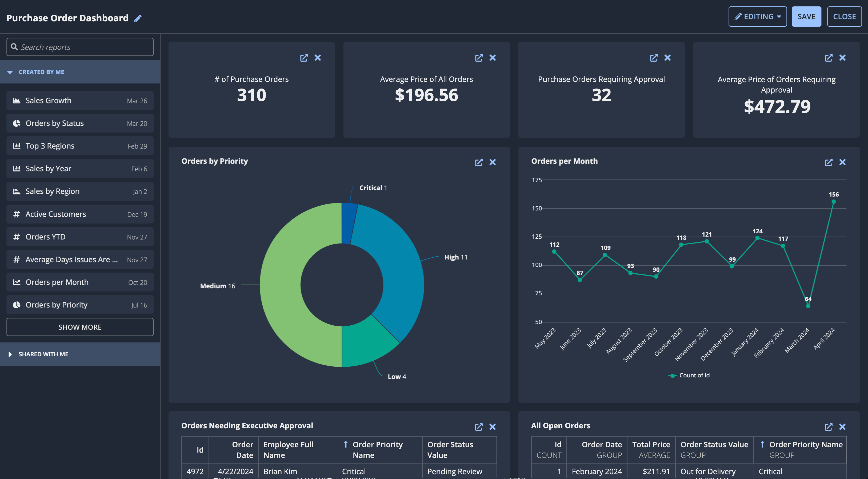Remove the Orders per Month chart widget
Image resolution: width=868 pixels, height=479 pixels.
point(842,162)
